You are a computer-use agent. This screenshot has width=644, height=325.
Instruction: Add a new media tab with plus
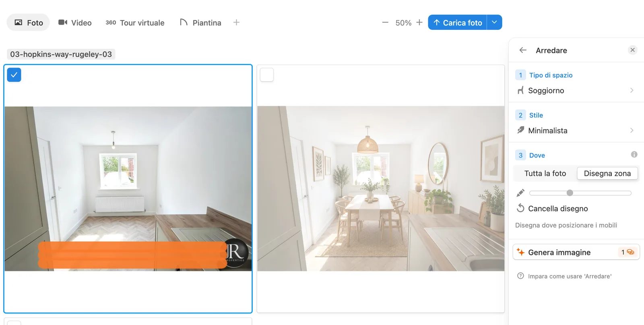click(x=236, y=23)
